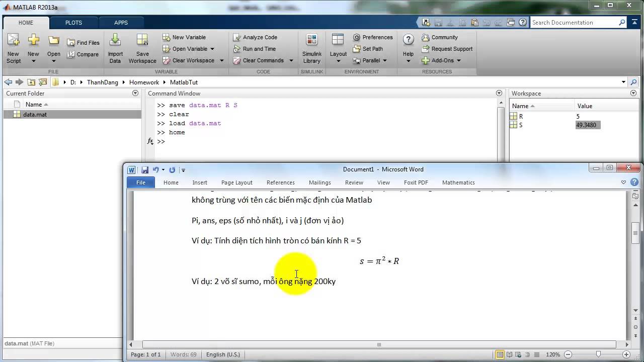Expand Clear Commands dropdown

tap(291, 60)
